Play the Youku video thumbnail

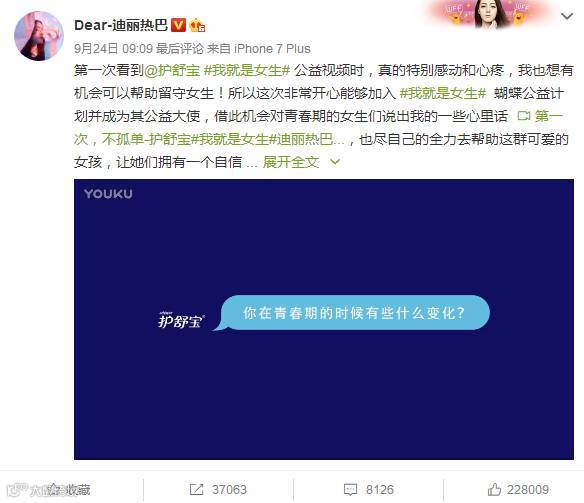coord(324,319)
